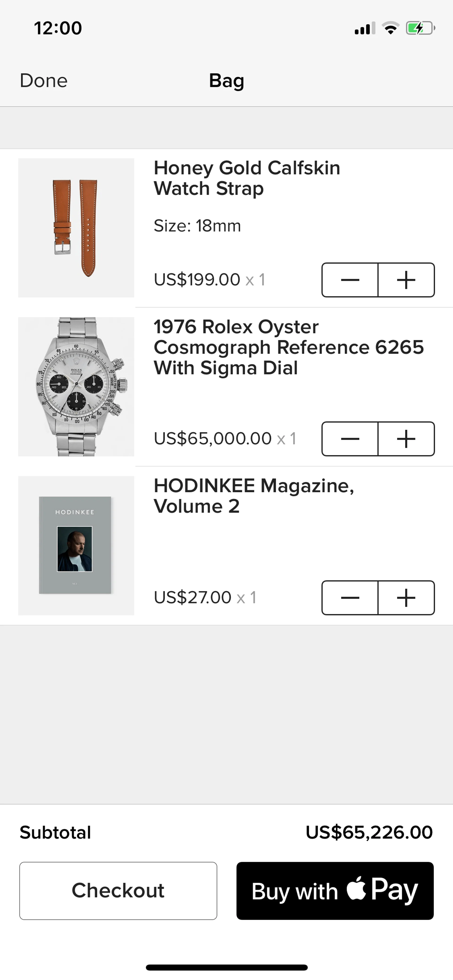Pay using Buy with Apple Pay

335,891
